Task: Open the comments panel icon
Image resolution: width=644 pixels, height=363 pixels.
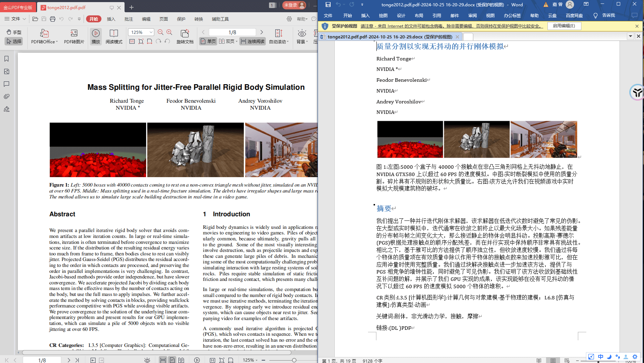Action: (x=6, y=84)
